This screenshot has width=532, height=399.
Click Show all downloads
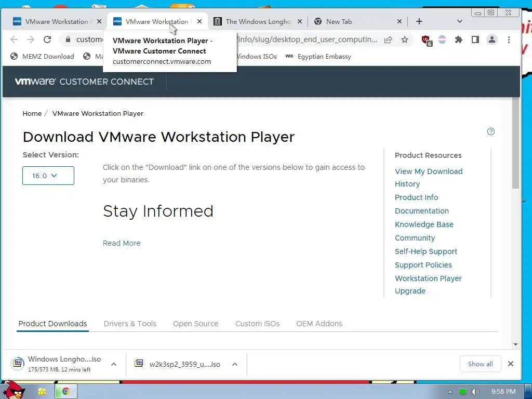[480, 364]
